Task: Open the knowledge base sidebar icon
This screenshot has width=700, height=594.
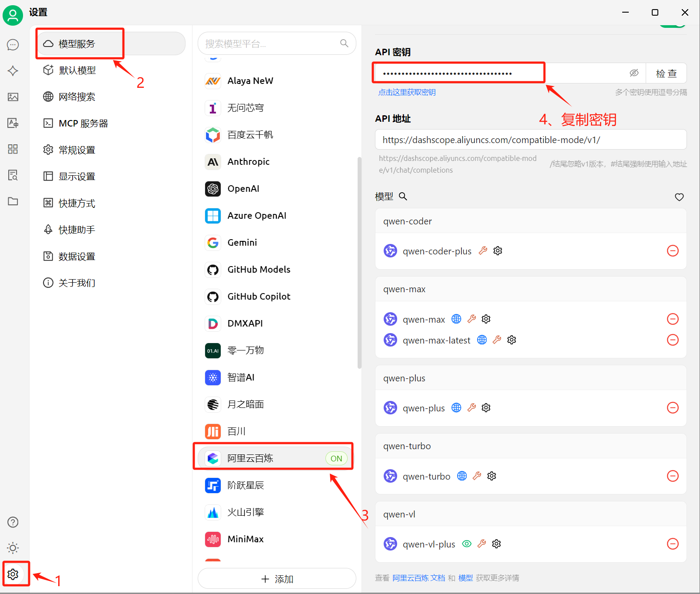Action: (13, 175)
